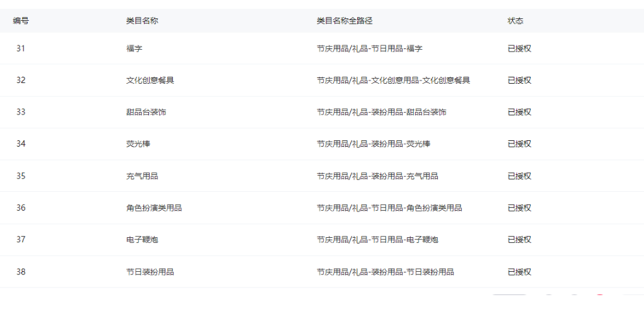This screenshot has width=644, height=319.
Task: Click the 充气用品 category name
Action: click(x=142, y=176)
